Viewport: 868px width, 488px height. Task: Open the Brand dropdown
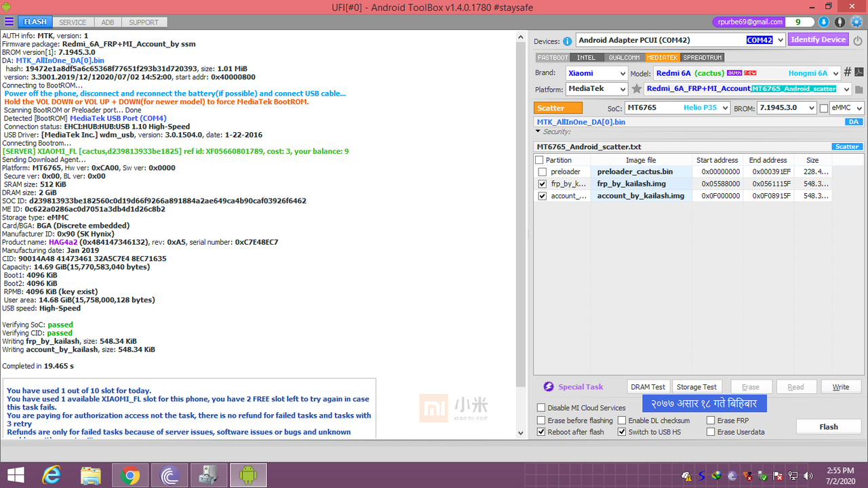(623, 73)
